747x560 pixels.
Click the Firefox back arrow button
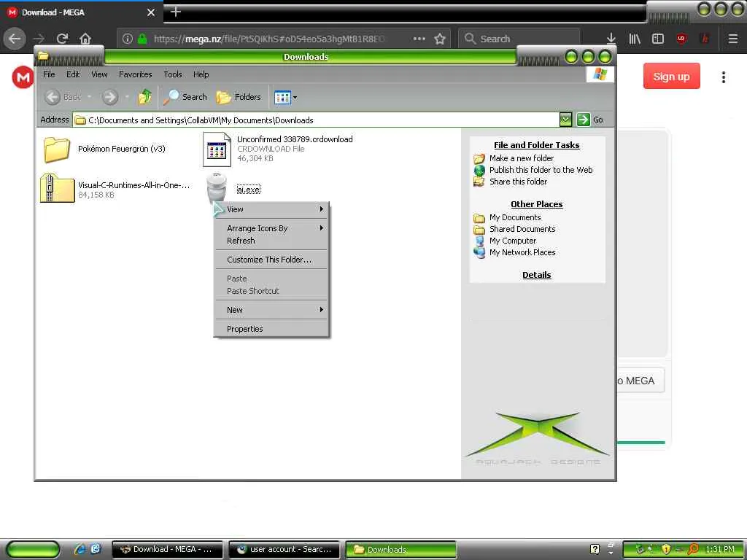pyautogui.click(x=15, y=39)
